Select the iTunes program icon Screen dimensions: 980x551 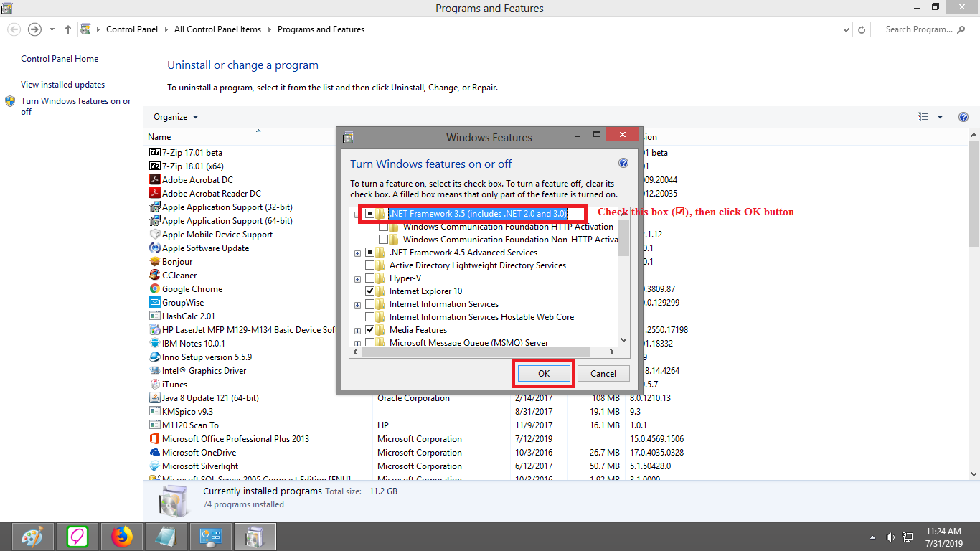tap(154, 385)
